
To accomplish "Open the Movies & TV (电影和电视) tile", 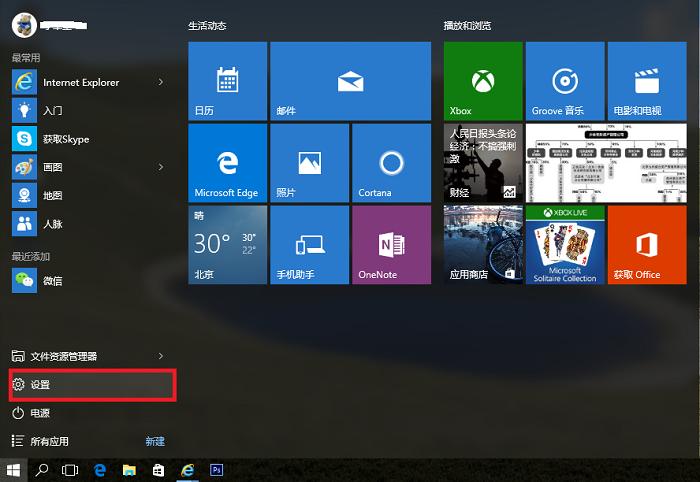I will [647, 81].
